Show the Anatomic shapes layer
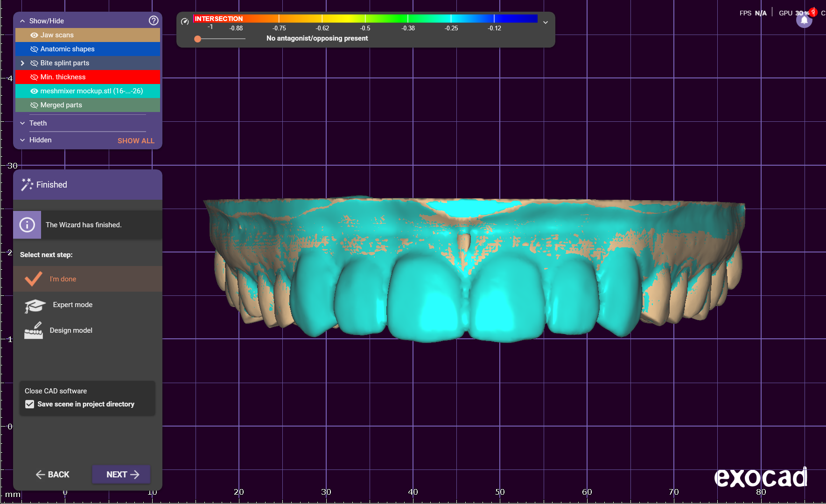Viewport: 826px width, 504px height. coord(34,49)
